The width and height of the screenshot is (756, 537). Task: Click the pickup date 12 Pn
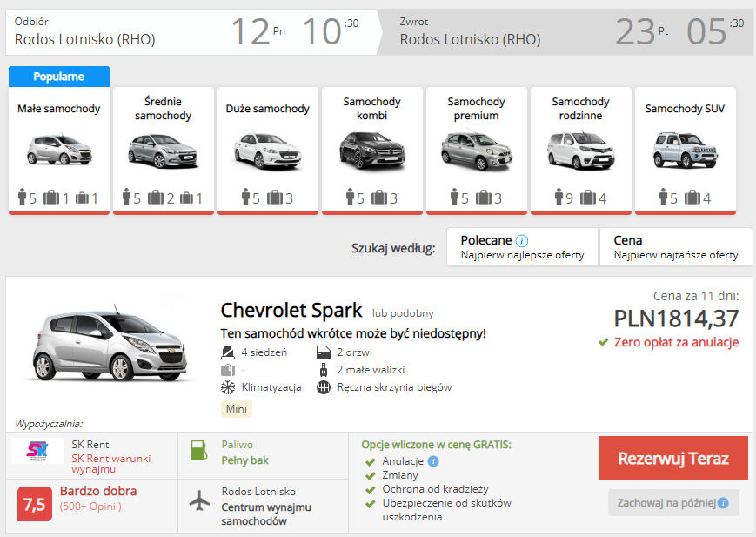258,32
